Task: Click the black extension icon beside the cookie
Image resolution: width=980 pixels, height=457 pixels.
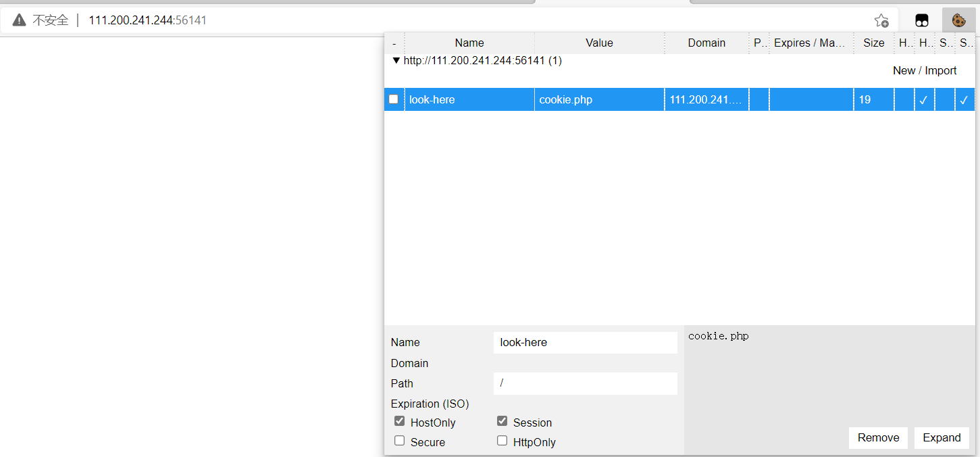Action: click(922, 20)
